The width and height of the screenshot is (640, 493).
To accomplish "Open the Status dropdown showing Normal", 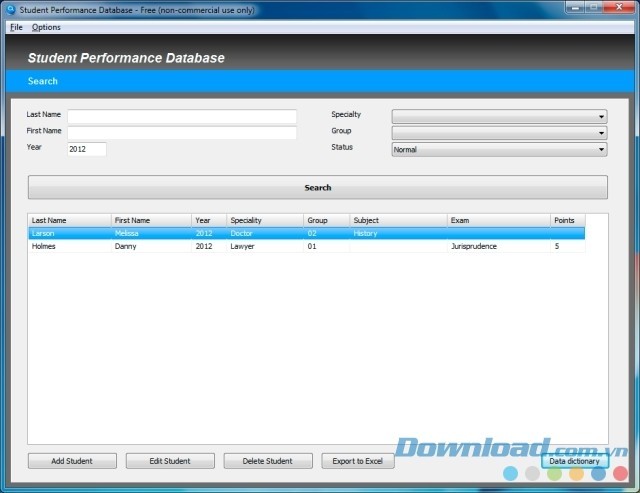I will click(499, 149).
